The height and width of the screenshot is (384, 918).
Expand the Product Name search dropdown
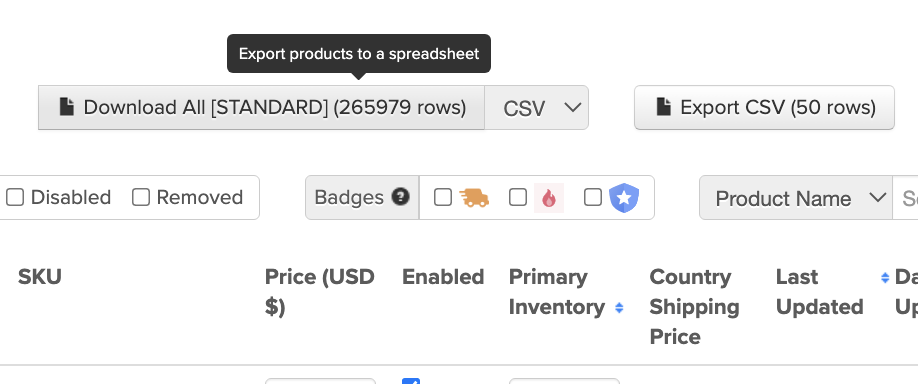coord(796,198)
